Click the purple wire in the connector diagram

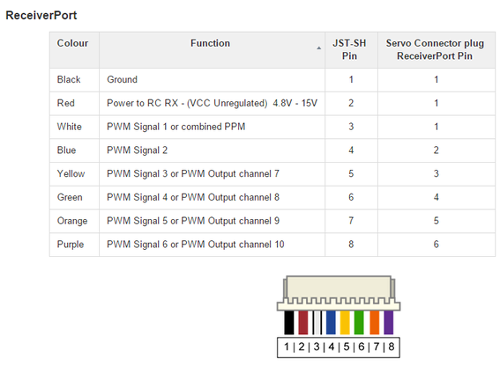(388, 322)
